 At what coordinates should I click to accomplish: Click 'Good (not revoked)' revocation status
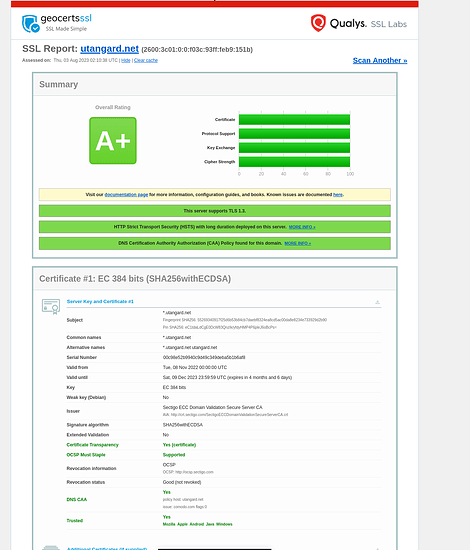tap(182, 482)
